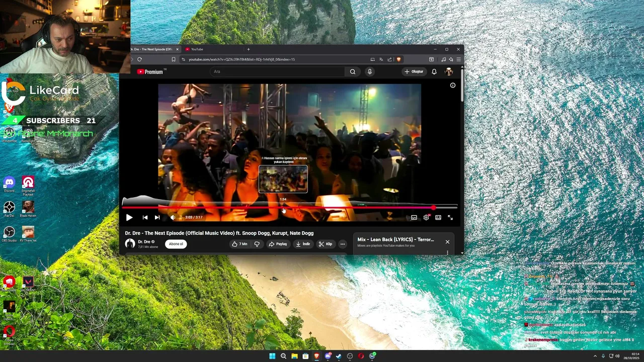Close the Mix - Lean Back playlist panel

[x=447, y=242]
